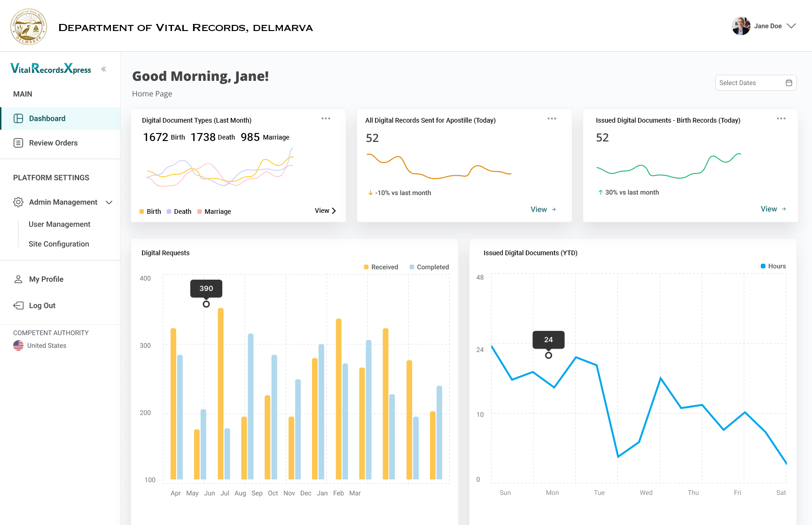Click View on Birth Records card
Viewport: 812px width, 525px height.
coord(773,209)
